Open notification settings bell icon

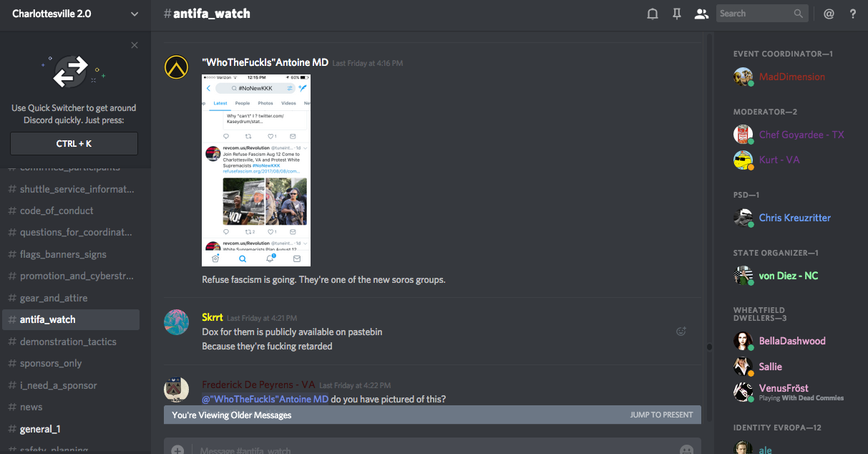click(x=653, y=14)
